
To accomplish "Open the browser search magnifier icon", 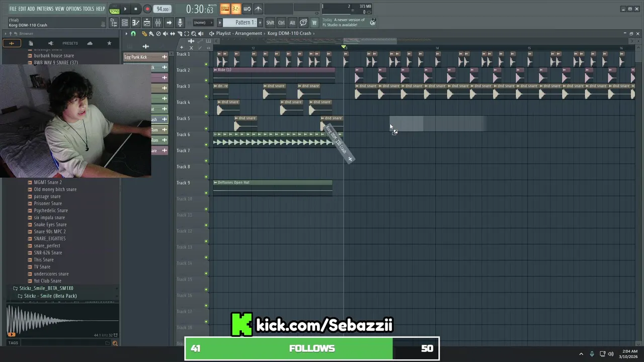I will [115, 343].
